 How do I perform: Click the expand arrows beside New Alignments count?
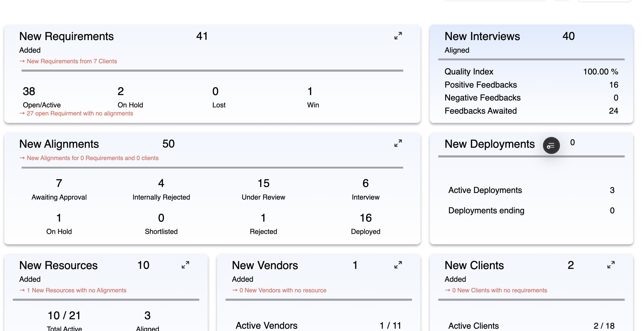(398, 143)
